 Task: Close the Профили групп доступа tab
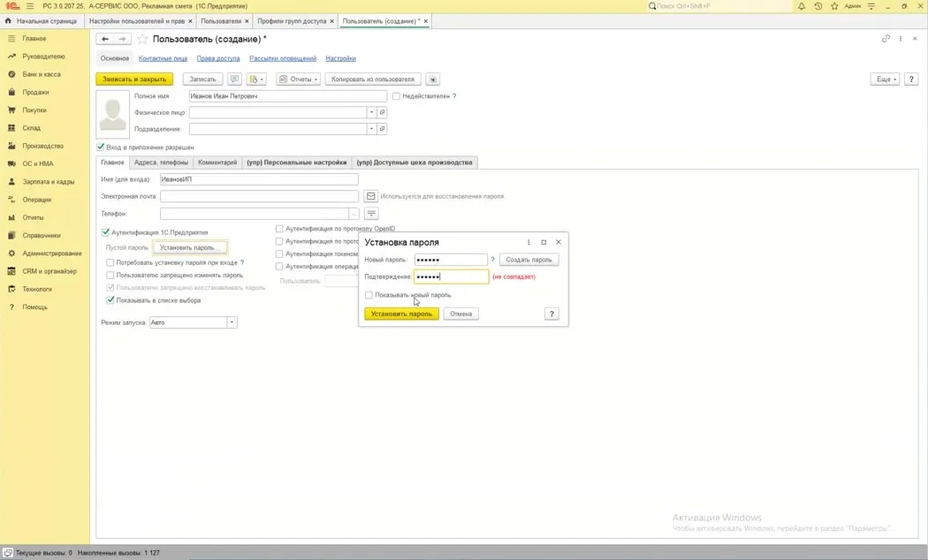coord(332,21)
